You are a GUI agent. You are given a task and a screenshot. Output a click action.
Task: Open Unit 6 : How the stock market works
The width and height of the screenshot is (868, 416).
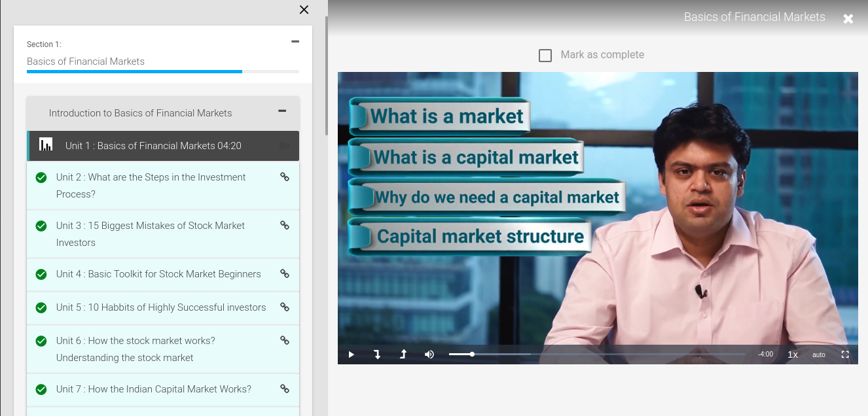point(163,349)
